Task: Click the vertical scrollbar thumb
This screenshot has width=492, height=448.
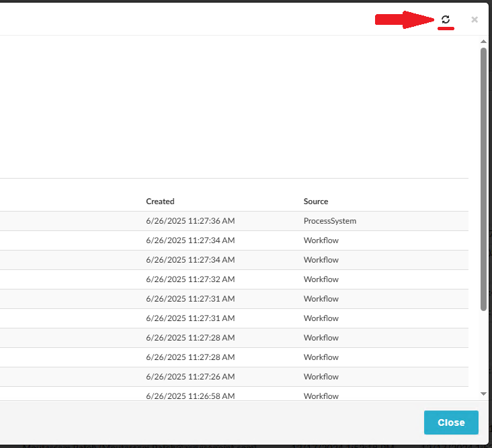Action: pos(483,178)
